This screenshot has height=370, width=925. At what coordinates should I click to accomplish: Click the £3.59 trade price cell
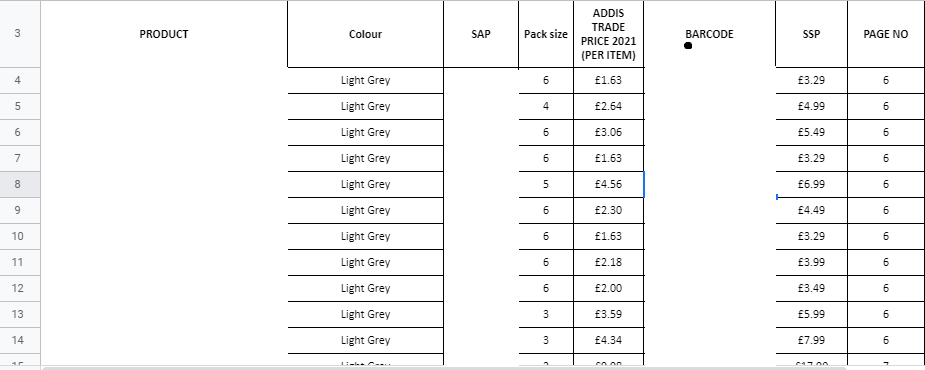coord(608,314)
